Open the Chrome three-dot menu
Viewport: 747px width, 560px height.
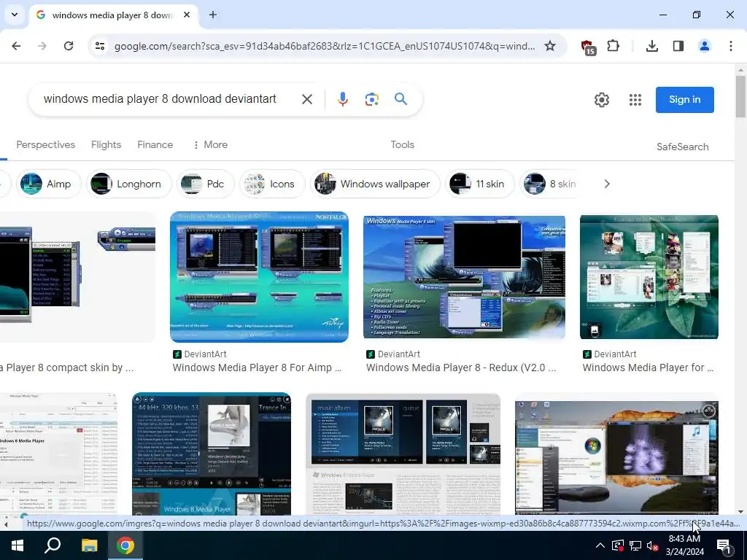coord(730,46)
